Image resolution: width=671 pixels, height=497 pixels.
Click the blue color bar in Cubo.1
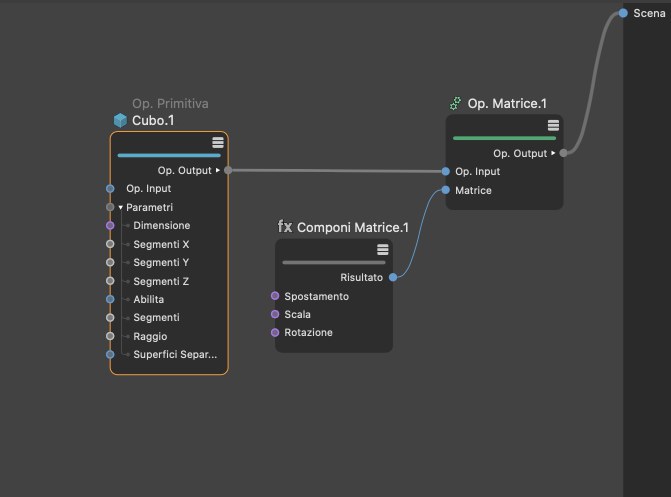click(169, 155)
